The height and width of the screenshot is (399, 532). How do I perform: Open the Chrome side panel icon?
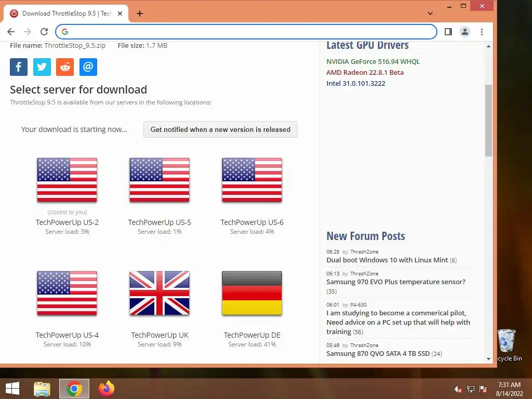click(448, 32)
